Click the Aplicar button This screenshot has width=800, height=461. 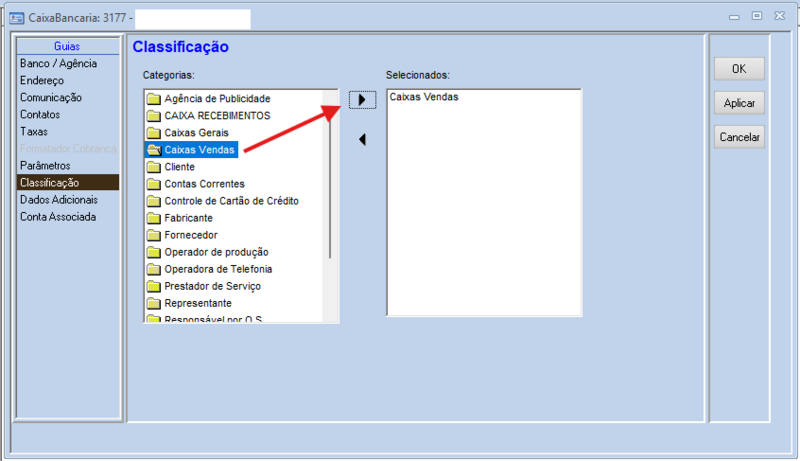(x=739, y=103)
